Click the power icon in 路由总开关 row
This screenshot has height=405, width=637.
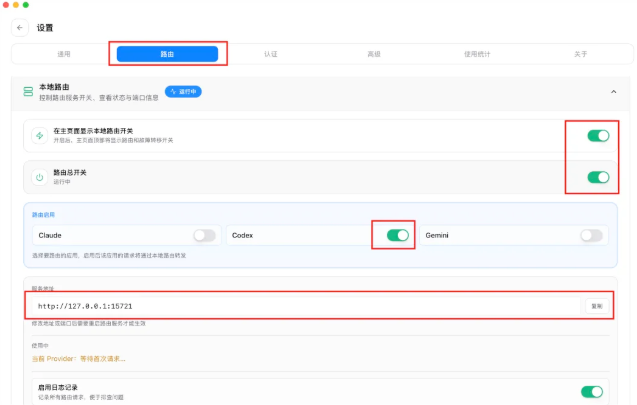click(x=39, y=177)
